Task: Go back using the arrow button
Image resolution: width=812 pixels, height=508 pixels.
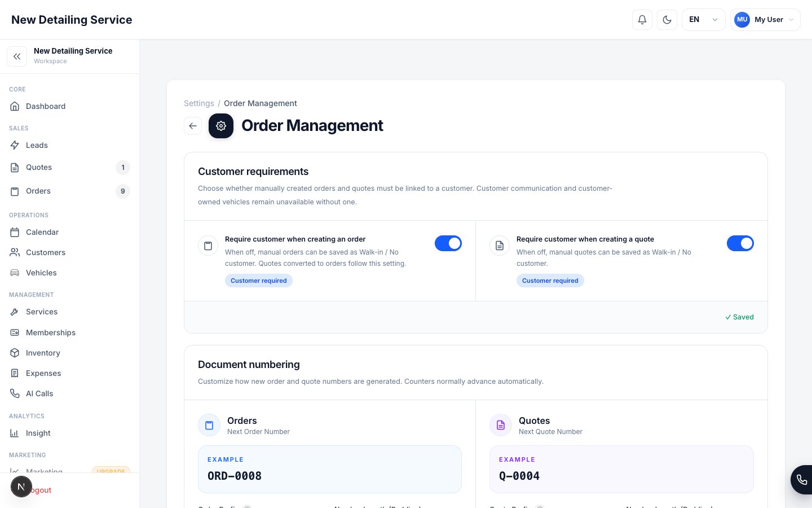Action: (x=193, y=126)
